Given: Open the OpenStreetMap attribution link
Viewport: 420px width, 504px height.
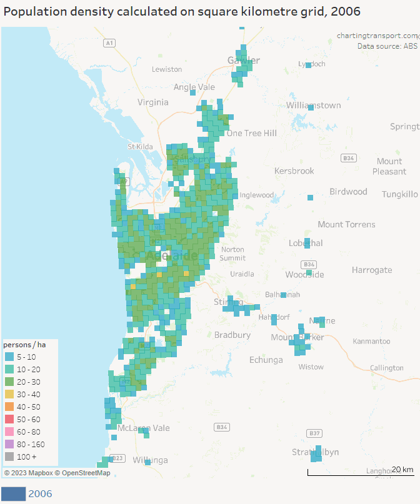Looking at the screenshot, I should (82, 473).
